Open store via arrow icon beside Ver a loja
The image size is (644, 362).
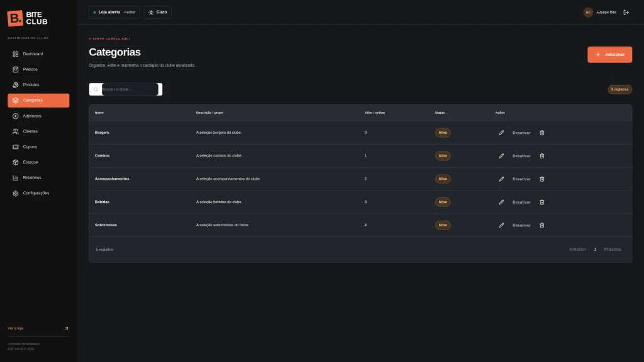pos(66,328)
